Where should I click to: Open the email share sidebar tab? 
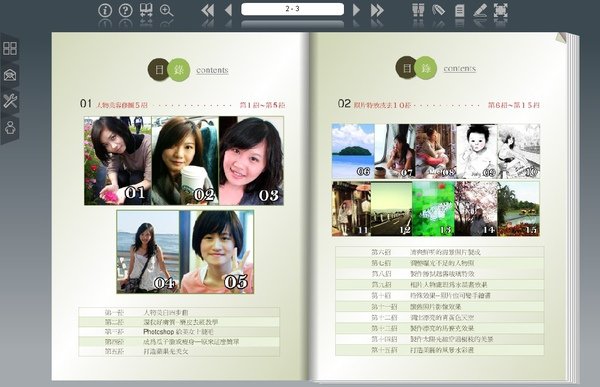[x=10, y=75]
